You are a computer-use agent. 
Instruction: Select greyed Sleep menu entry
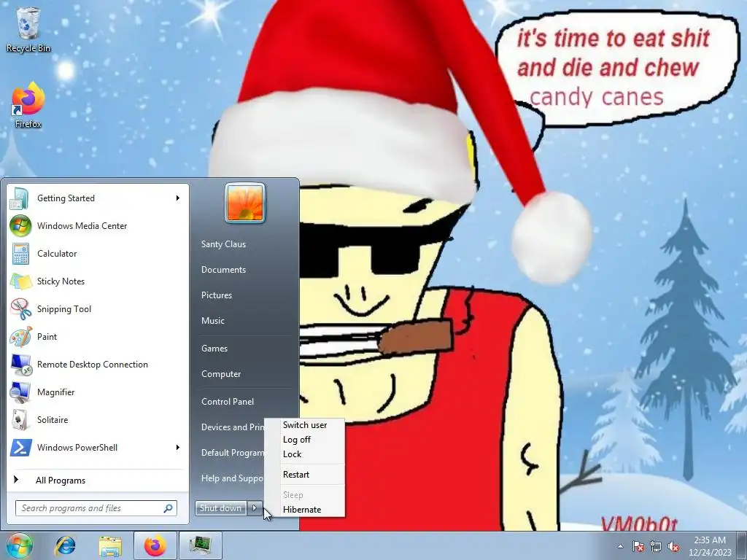(x=293, y=495)
